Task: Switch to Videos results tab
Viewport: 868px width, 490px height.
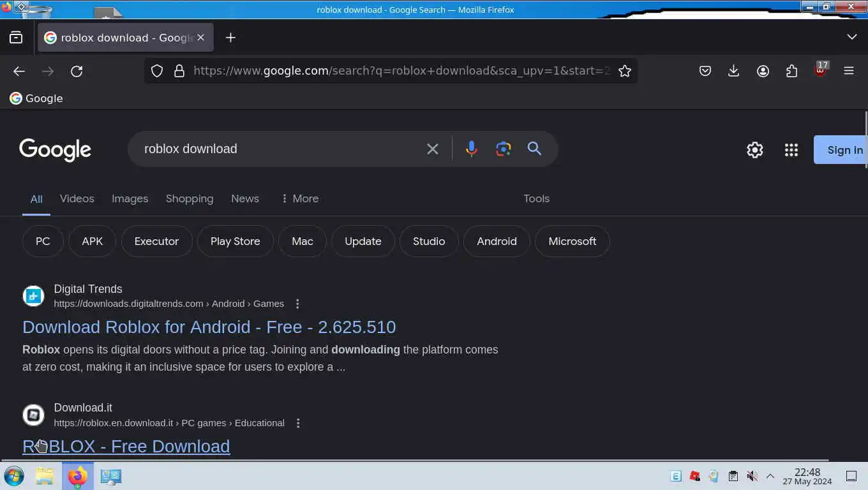Action: click(77, 198)
